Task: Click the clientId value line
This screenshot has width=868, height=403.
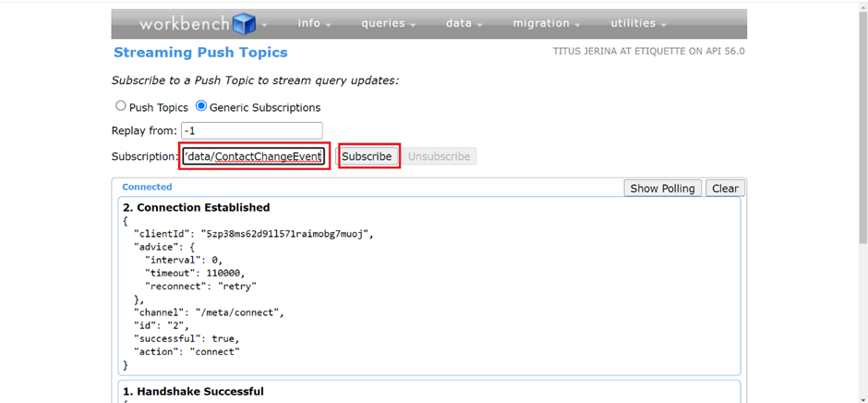Action: click(254, 234)
